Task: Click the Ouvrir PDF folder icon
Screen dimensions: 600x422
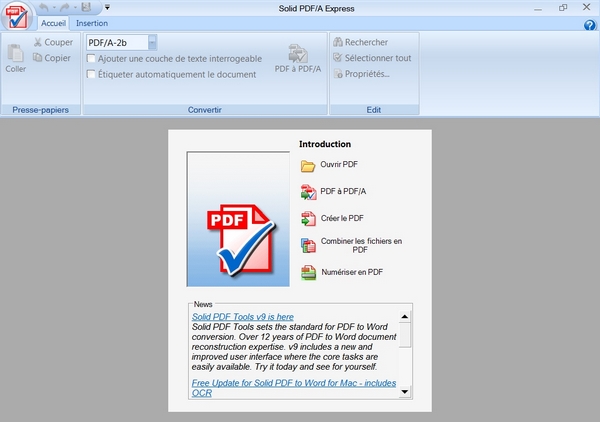Action: [x=308, y=166]
